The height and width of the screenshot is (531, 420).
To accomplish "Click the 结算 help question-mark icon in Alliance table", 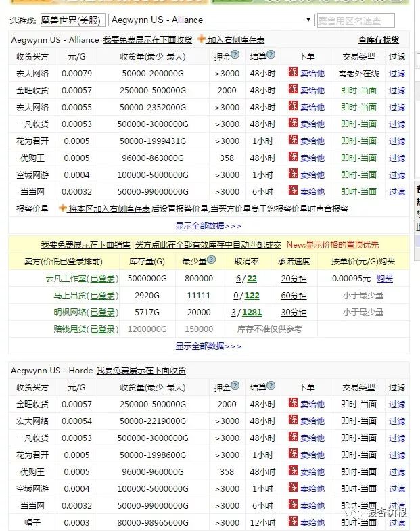I will pyautogui.click(x=271, y=55).
